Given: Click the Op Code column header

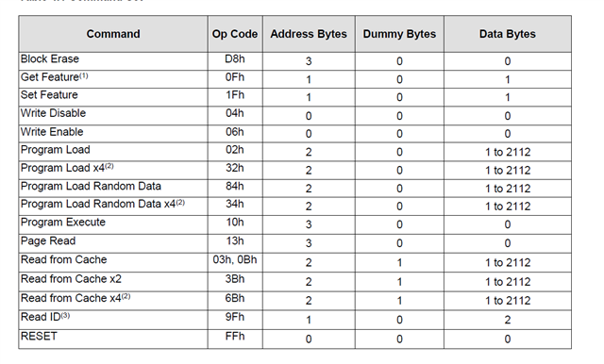Looking at the screenshot, I should 235,34.
